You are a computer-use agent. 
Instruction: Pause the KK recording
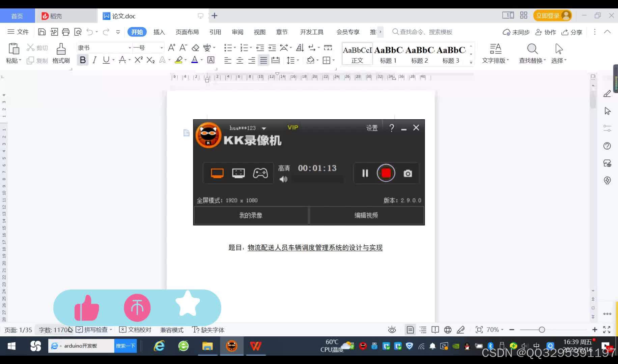point(365,173)
